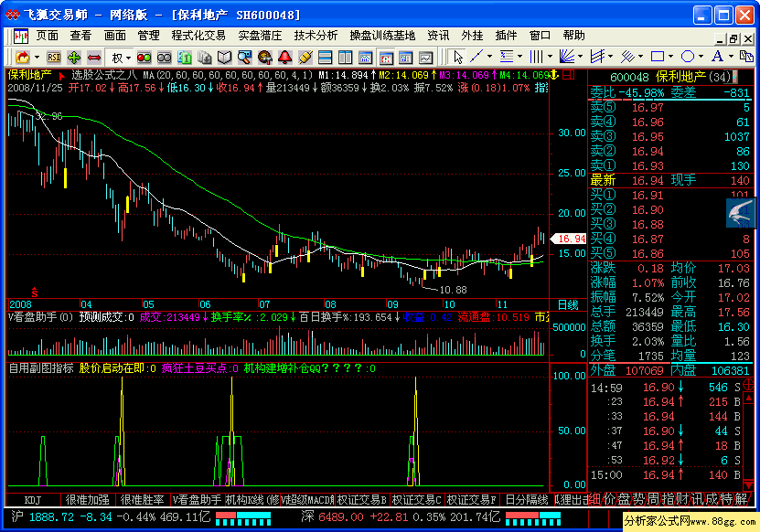Click the red S marker on chart
This screenshot has width=760, height=532.
[x=35, y=293]
